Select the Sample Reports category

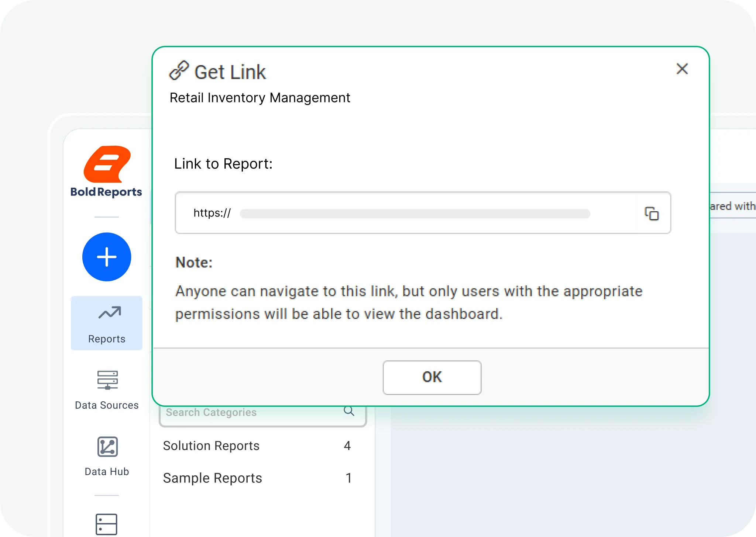[x=213, y=478]
